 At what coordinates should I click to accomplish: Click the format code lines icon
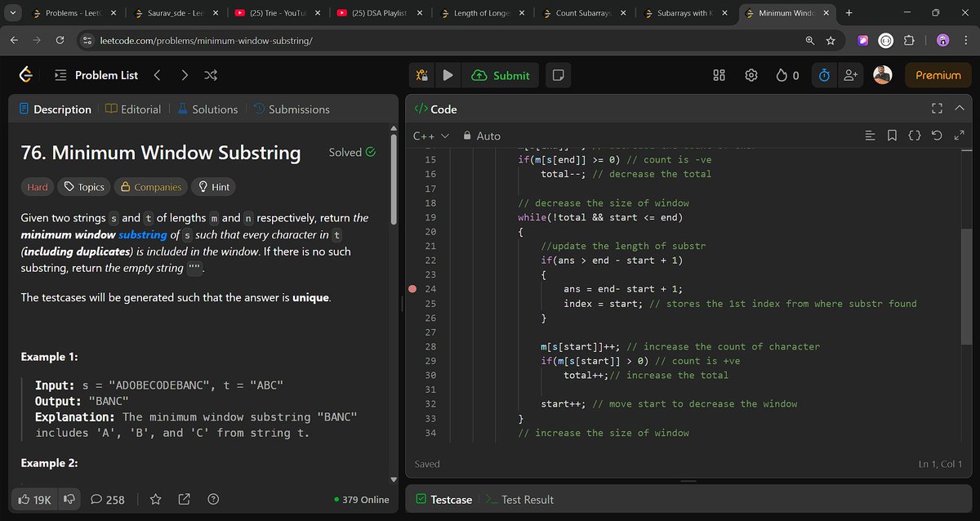coord(870,136)
